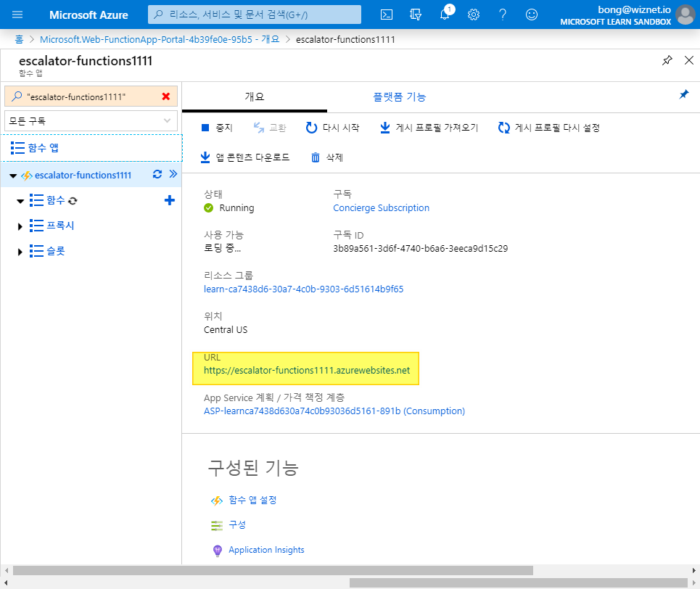Click the bong@wiznet.io account name

tap(635, 9)
